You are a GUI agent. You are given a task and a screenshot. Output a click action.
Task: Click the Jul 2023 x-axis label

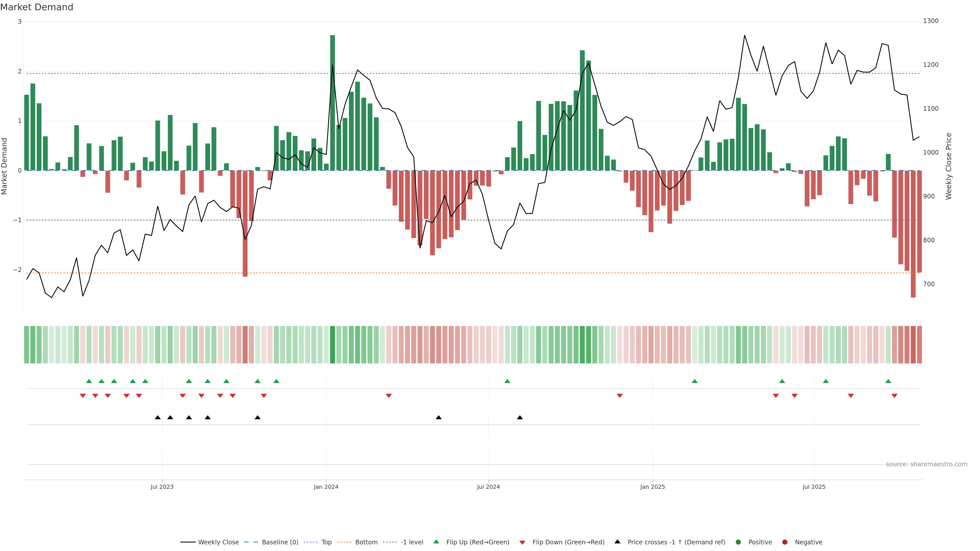pyautogui.click(x=162, y=487)
